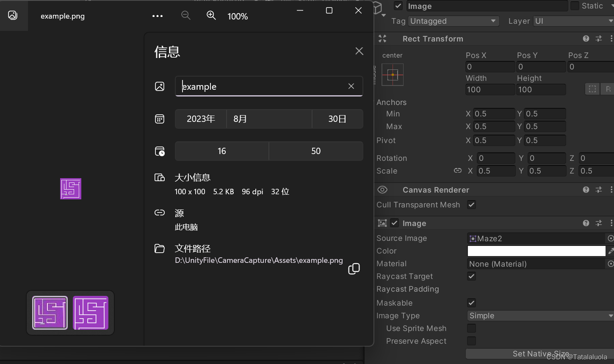Toggle Cull Transparent Mesh checkbox

pyautogui.click(x=471, y=205)
